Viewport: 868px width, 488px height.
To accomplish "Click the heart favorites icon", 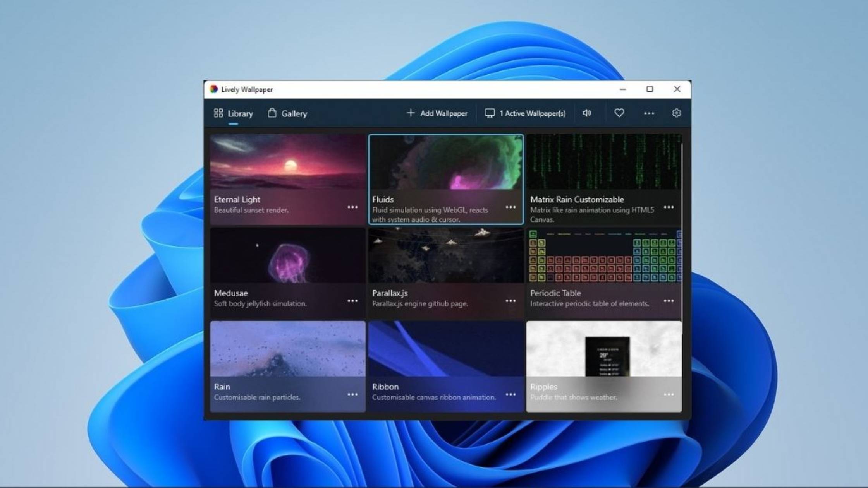I will pos(619,113).
